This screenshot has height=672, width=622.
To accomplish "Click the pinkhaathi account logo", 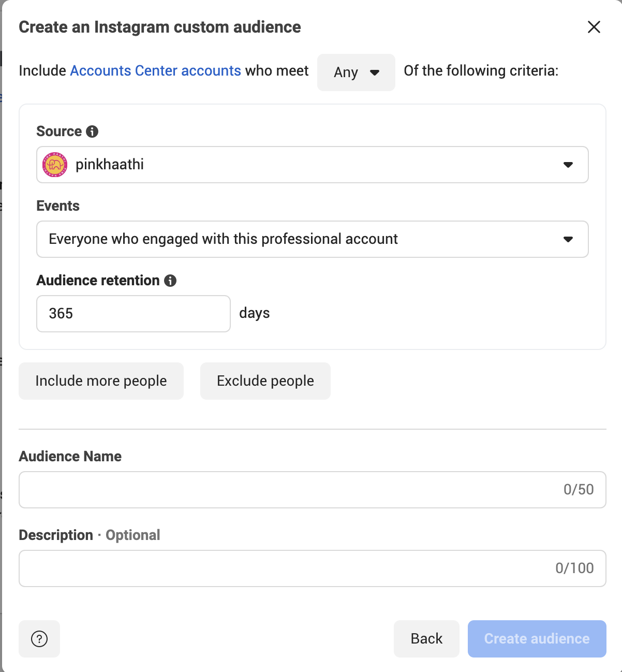I will click(55, 165).
